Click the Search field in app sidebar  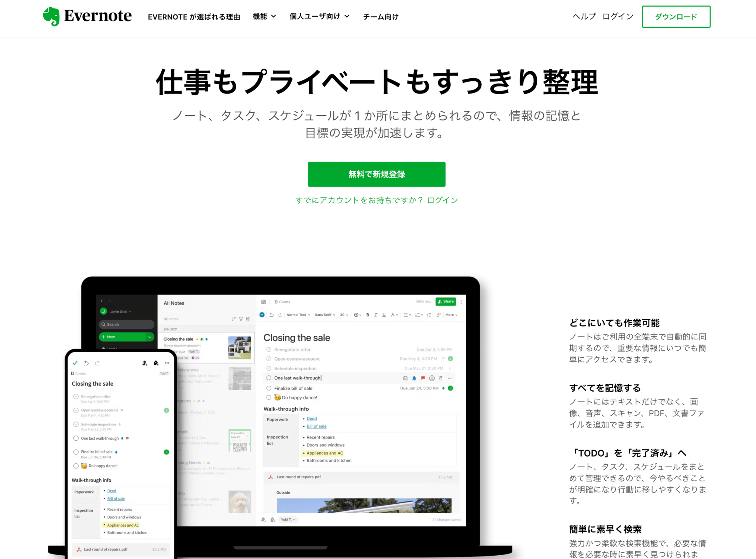coord(127,324)
